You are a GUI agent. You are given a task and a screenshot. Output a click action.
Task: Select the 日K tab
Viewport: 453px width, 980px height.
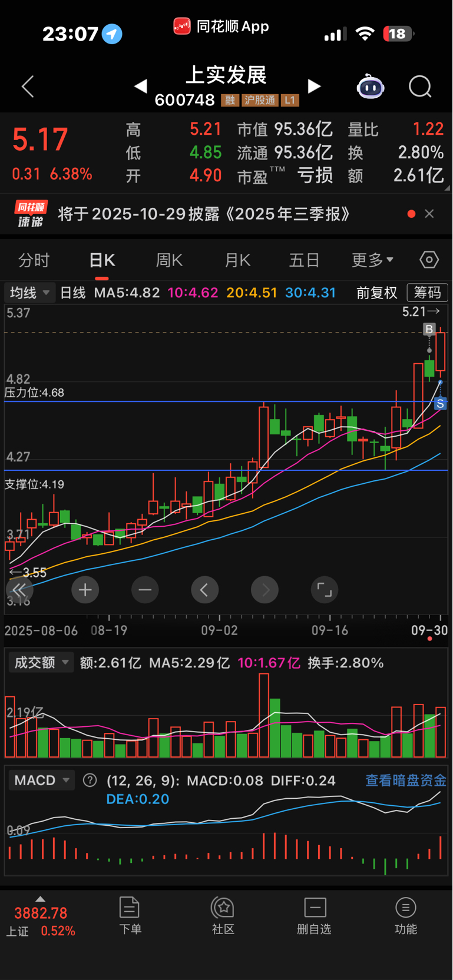tap(102, 260)
